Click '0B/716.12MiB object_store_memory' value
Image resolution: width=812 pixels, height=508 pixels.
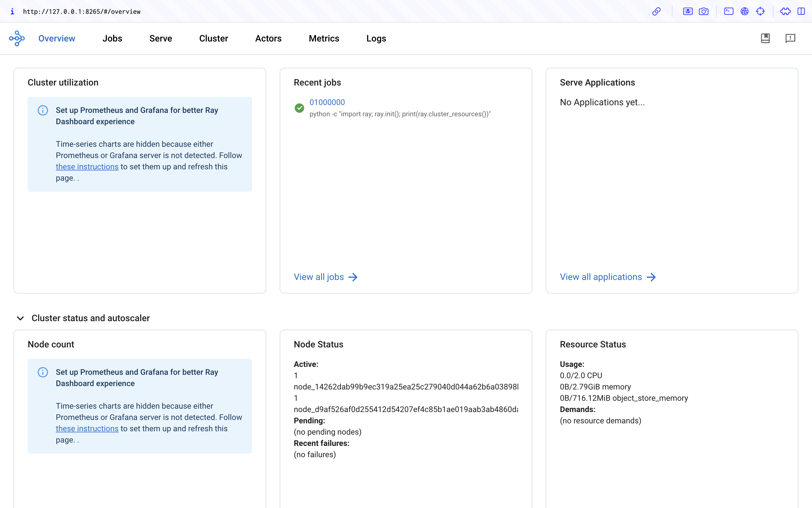click(624, 398)
